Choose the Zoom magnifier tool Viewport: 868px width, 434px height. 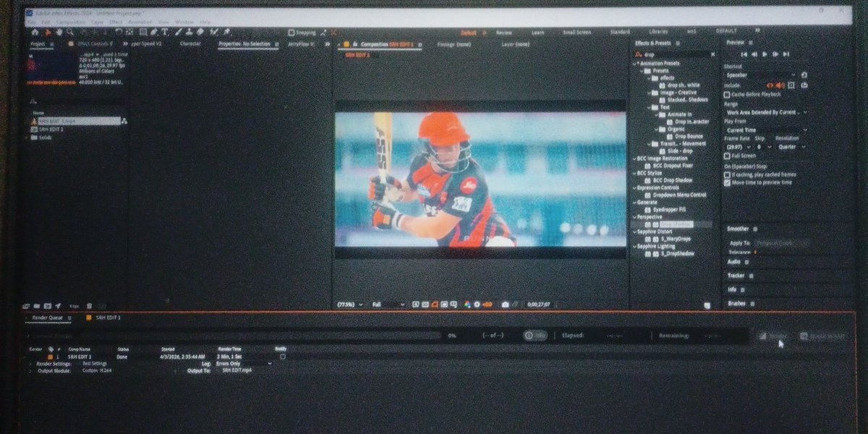[x=69, y=32]
